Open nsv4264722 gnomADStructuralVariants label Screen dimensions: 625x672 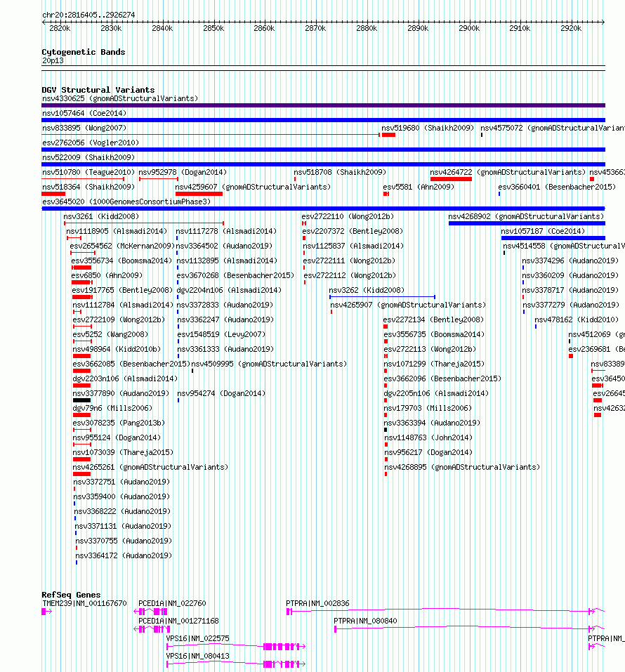(508, 172)
